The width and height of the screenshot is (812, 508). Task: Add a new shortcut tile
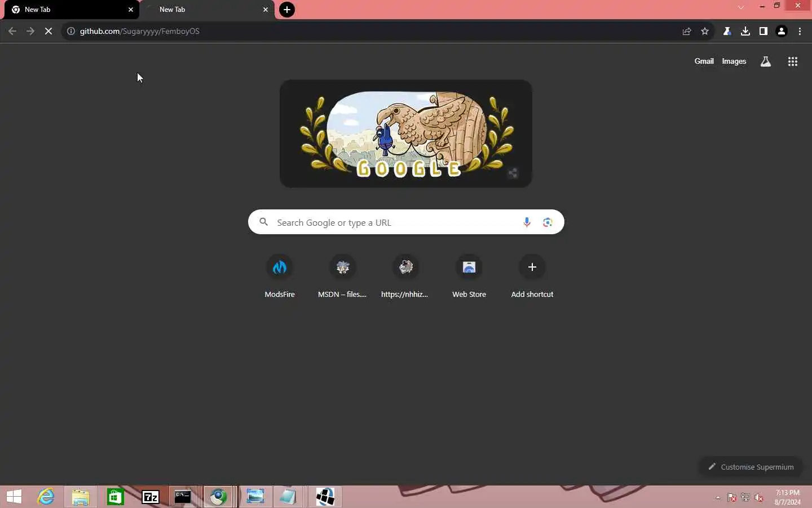point(532,277)
